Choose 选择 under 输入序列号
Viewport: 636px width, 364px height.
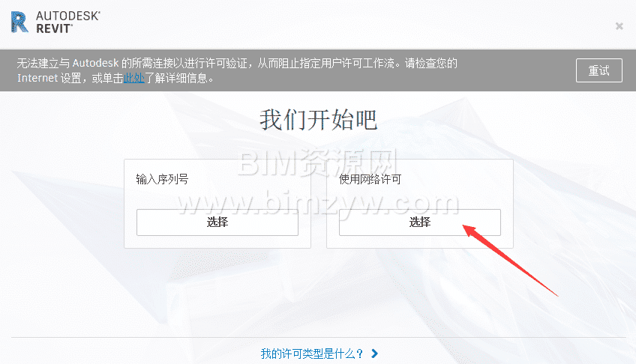tap(217, 222)
